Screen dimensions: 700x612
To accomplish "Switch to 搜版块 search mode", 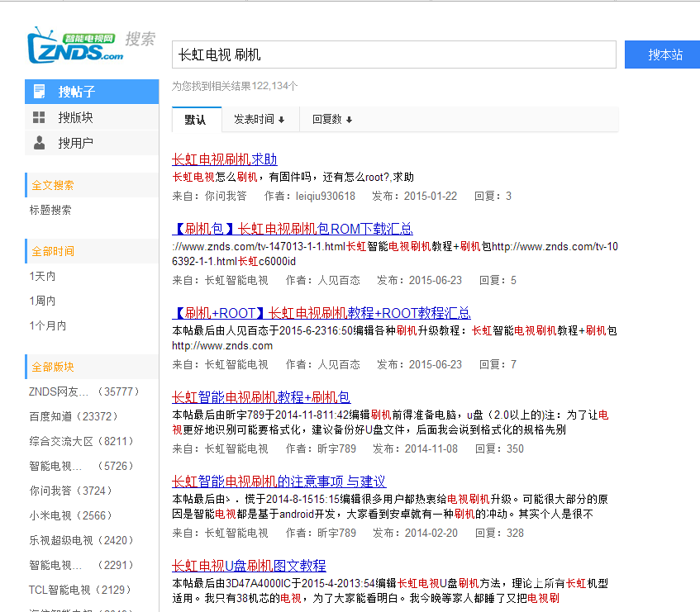I will click(x=92, y=117).
